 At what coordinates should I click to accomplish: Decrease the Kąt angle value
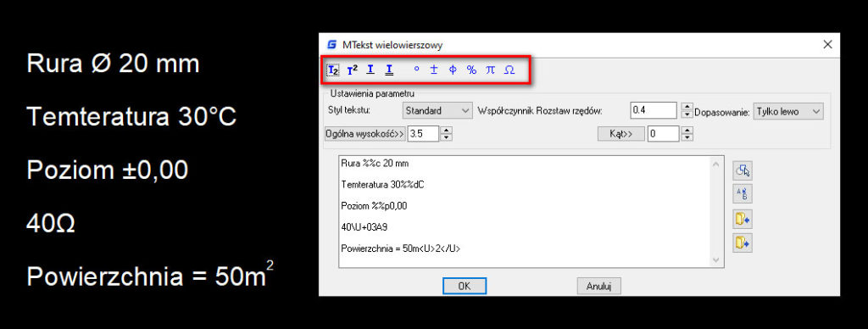tap(687, 137)
